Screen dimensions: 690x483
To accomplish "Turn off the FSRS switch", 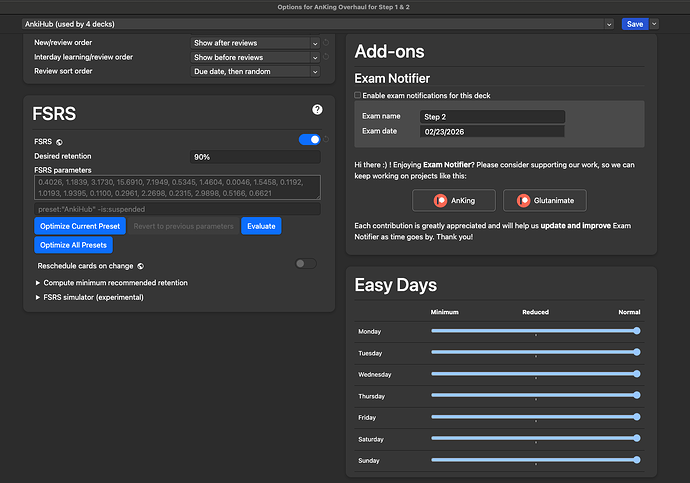I will coord(309,139).
